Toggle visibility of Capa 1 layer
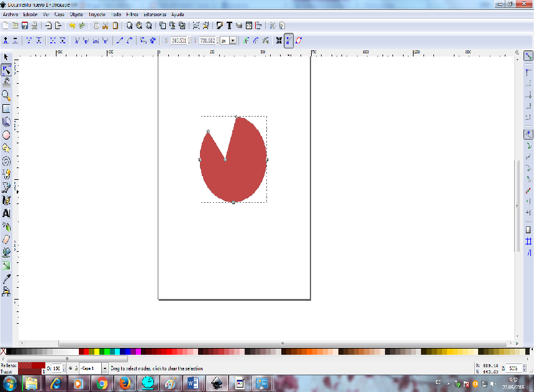Image resolution: width=534 pixels, height=392 pixels. tap(70, 367)
